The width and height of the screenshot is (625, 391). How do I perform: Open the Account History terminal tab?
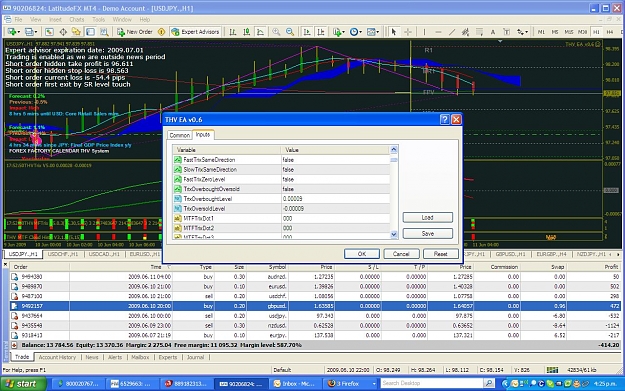57,357
